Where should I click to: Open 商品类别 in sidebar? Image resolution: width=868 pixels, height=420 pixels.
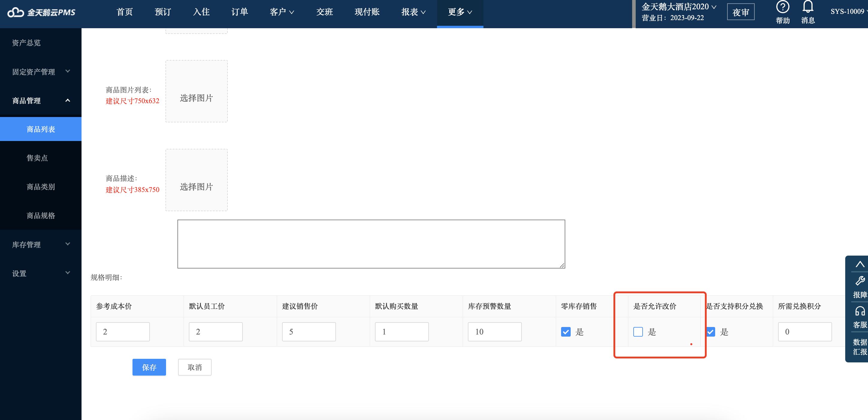click(41, 187)
